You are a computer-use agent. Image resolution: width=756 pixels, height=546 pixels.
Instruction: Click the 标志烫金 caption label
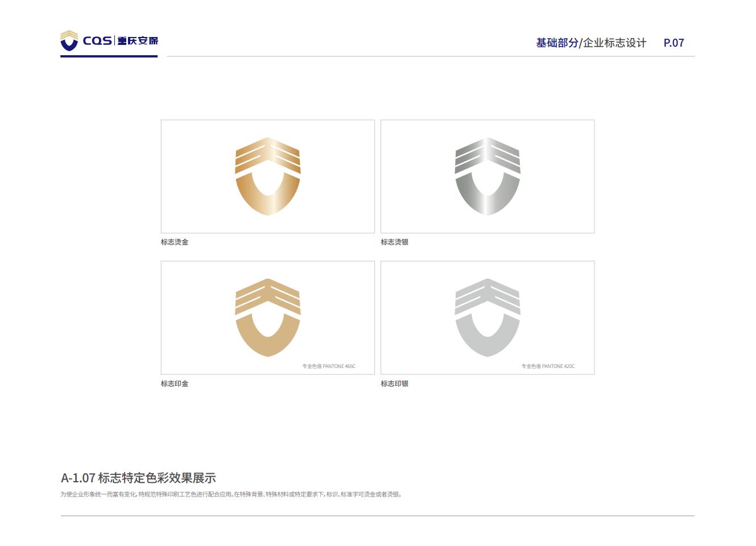(175, 242)
